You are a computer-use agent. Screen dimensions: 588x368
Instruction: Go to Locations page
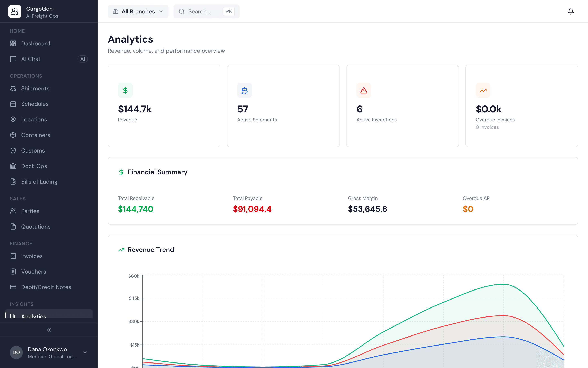click(x=49, y=120)
